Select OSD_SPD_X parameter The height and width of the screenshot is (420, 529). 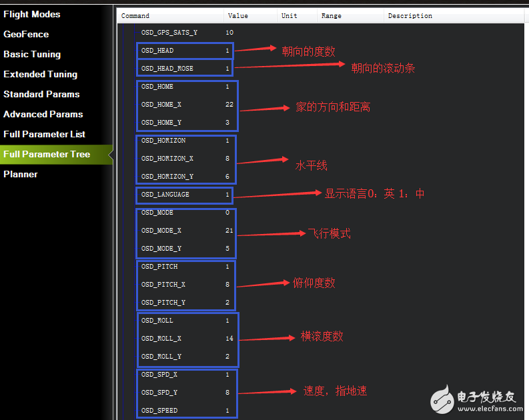tap(159, 375)
